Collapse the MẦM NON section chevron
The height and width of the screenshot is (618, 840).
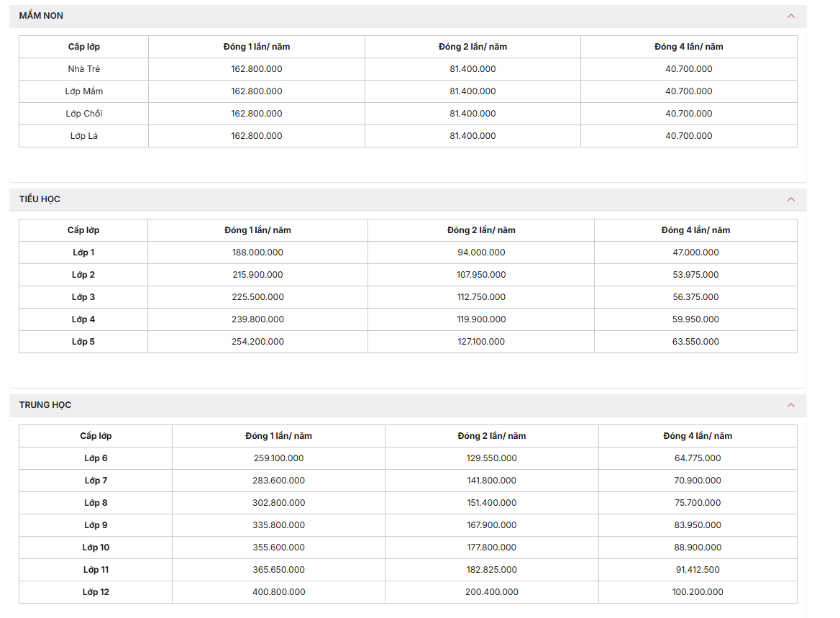click(790, 16)
